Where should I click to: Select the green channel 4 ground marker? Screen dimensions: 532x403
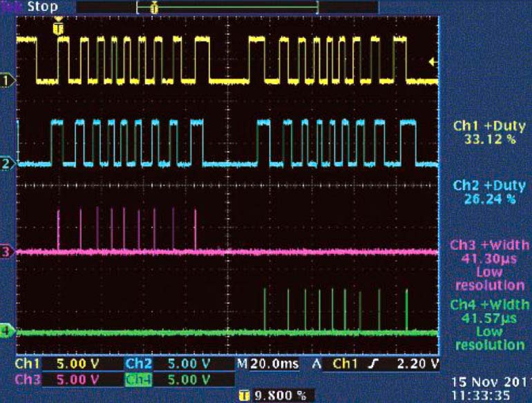pos(8,332)
